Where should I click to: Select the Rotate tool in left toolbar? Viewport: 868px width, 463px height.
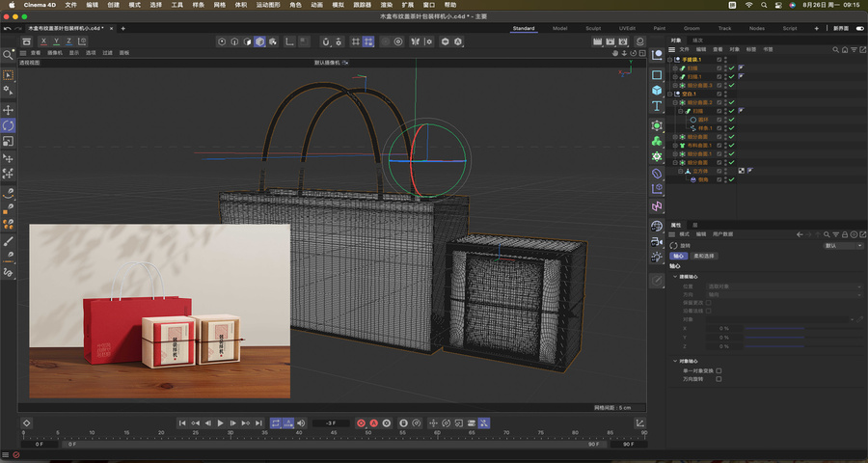pos(9,125)
